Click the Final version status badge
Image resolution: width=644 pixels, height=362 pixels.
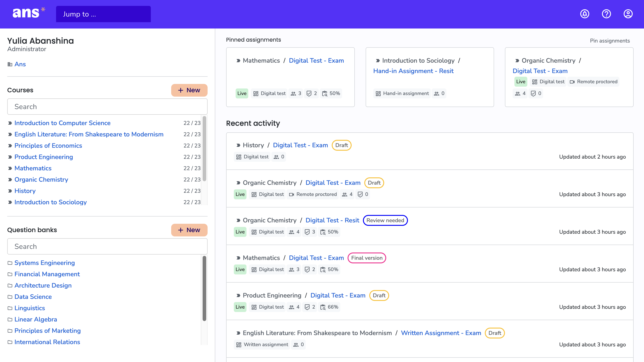point(367,258)
